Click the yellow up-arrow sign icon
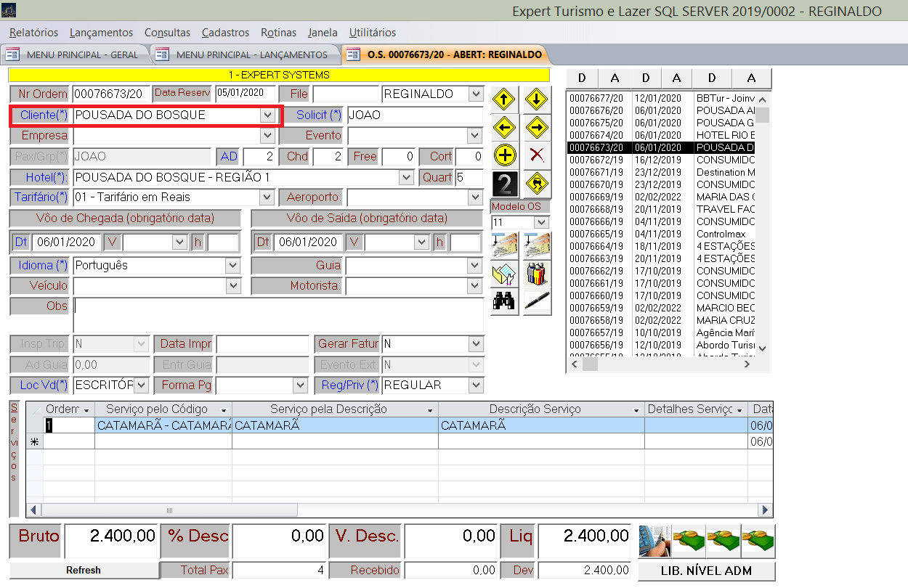The image size is (908, 588). pyautogui.click(x=504, y=100)
